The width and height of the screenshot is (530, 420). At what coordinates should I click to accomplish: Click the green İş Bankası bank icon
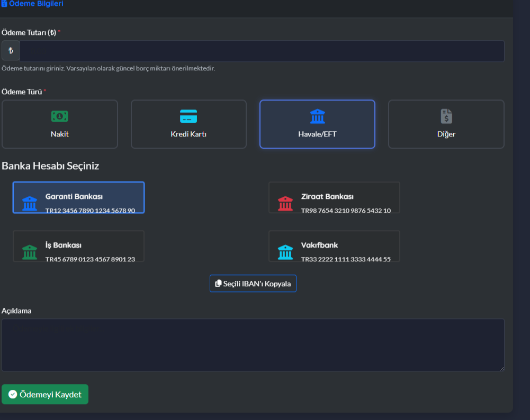30,252
